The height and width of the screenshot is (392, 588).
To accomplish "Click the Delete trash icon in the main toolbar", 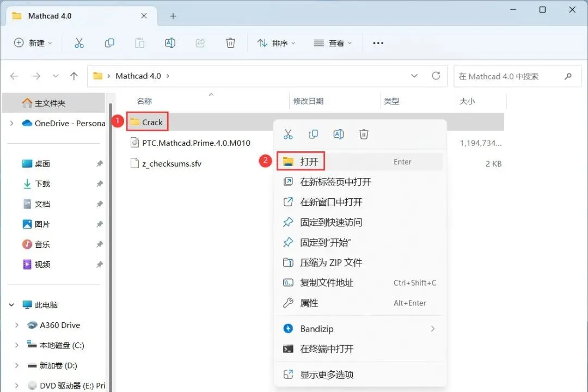I will [230, 43].
